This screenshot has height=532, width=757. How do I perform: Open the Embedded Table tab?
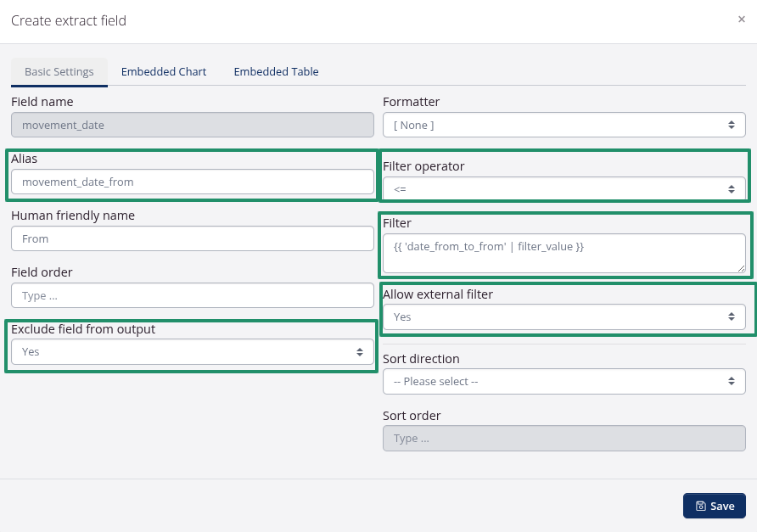[x=276, y=72]
